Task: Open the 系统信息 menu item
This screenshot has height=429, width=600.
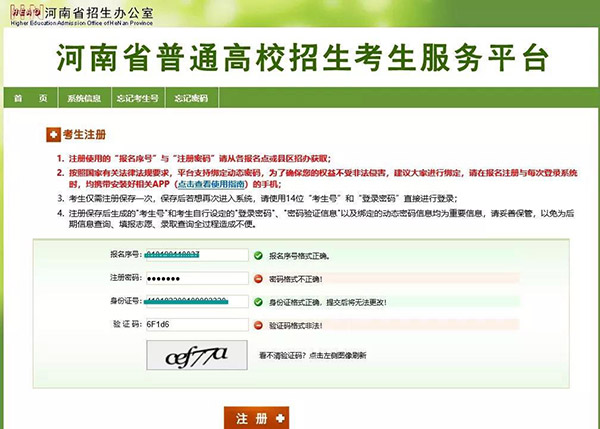Action: pyautogui.click(x=84, y=99)
